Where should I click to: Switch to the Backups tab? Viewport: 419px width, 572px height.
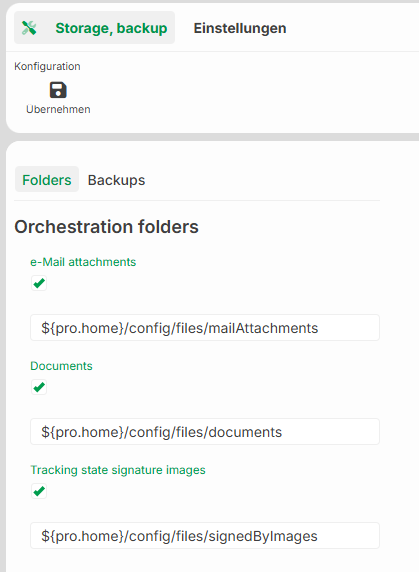click(x=116, y=180)
